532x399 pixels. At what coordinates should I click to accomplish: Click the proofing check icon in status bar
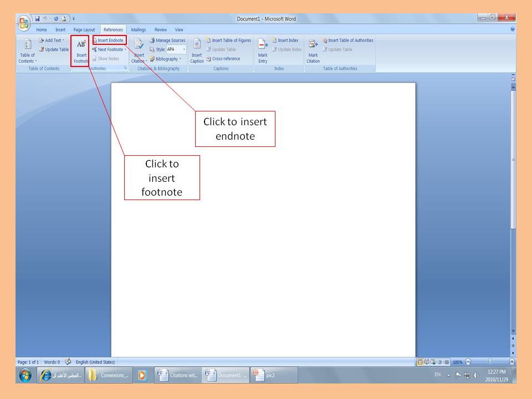(x=68, y=362)
